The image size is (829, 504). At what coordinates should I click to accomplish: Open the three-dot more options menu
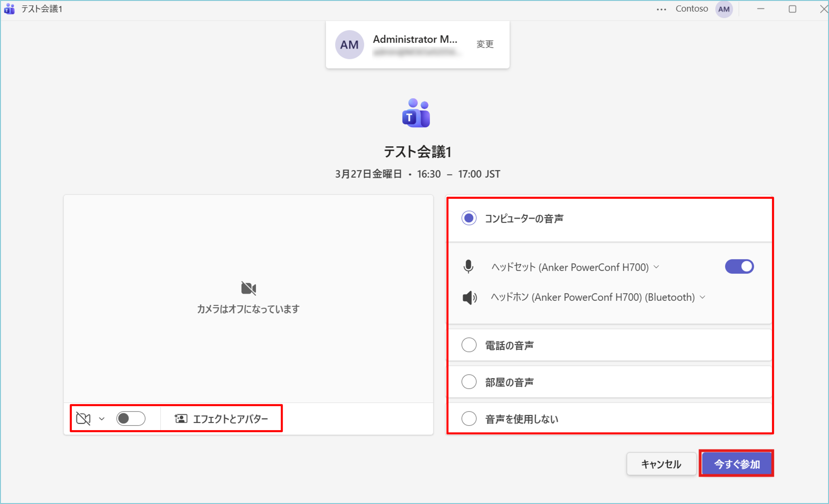tap(661, 9)
